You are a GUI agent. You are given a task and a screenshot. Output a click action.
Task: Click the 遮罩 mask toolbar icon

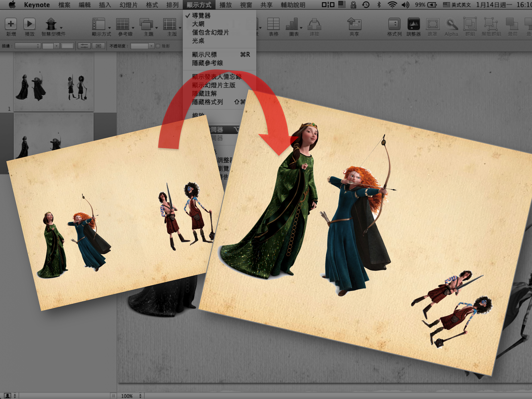point(433,24)
